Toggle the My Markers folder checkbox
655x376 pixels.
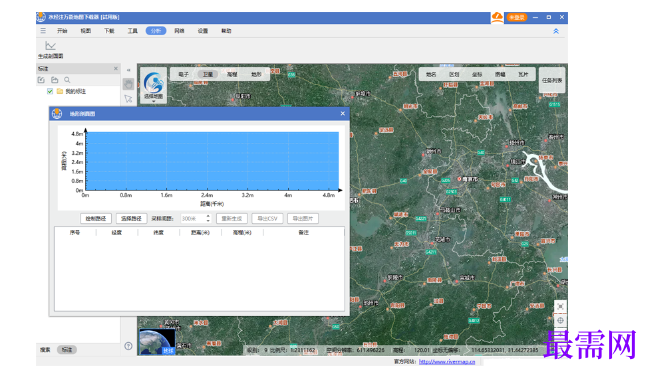(x=50, y=91)
